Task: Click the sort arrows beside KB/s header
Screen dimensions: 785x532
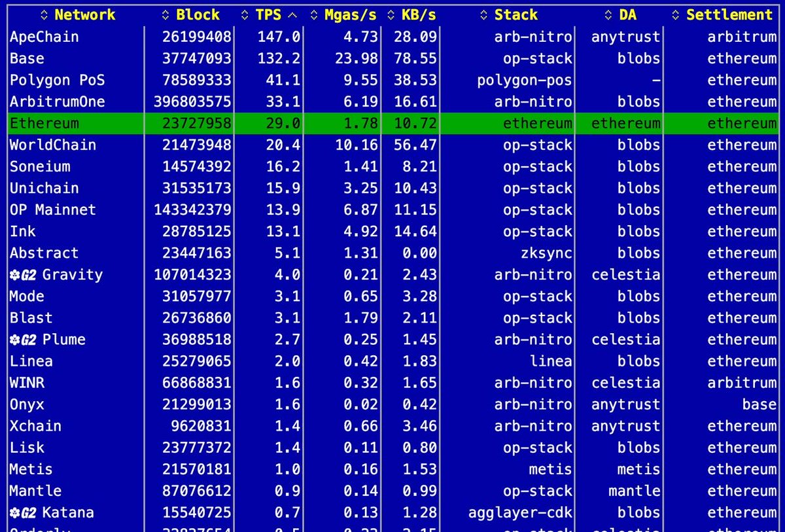Action: coord(391,14)
